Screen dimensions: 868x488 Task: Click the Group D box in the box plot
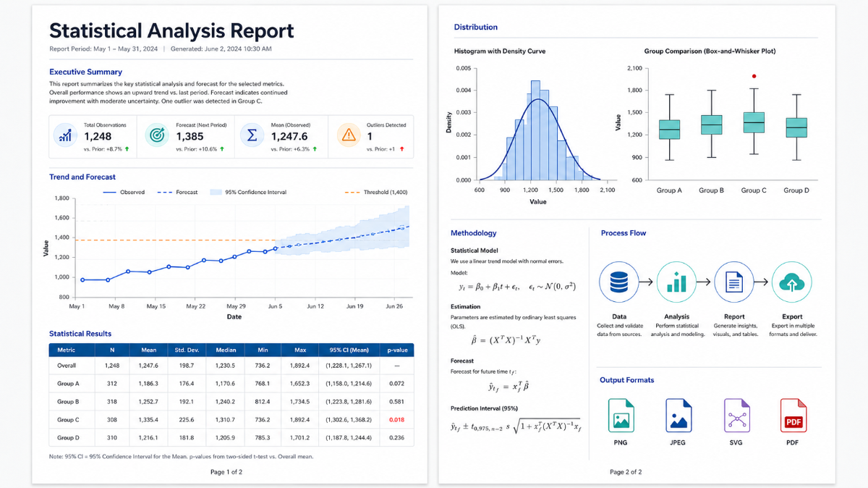pos(796,127)
